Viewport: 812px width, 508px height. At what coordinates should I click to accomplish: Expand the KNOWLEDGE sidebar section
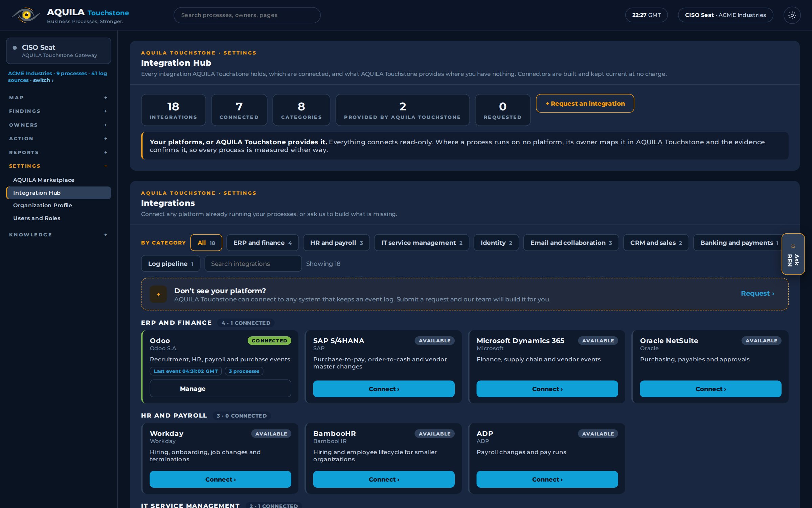[x=58, y=235]
